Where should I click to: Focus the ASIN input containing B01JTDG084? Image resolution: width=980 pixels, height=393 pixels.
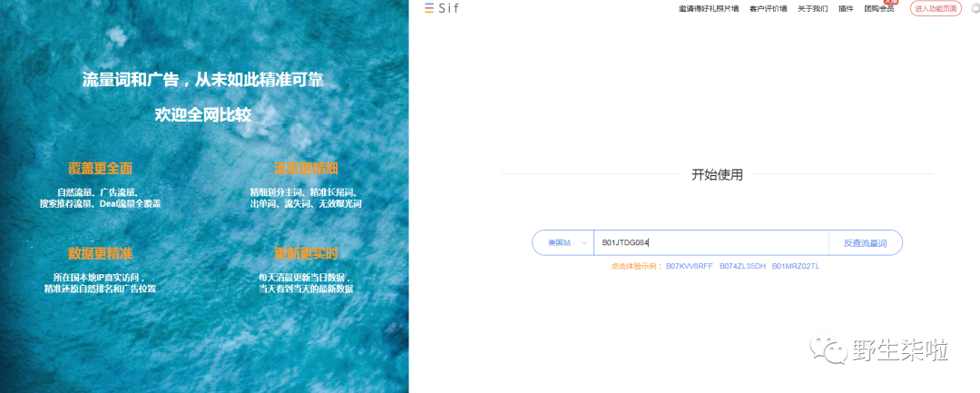pyautogui.click(x=710, y=243)
